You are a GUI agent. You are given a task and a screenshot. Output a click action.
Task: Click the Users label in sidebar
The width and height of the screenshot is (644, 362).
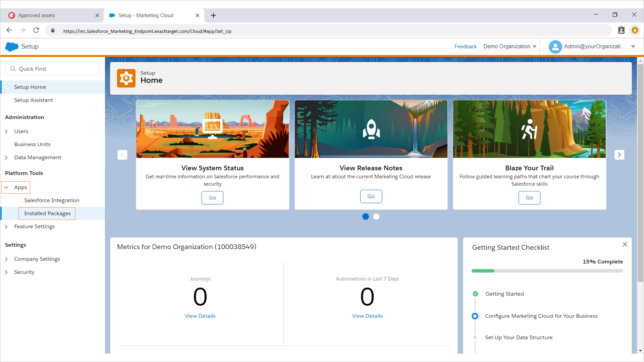coord(21,131)
